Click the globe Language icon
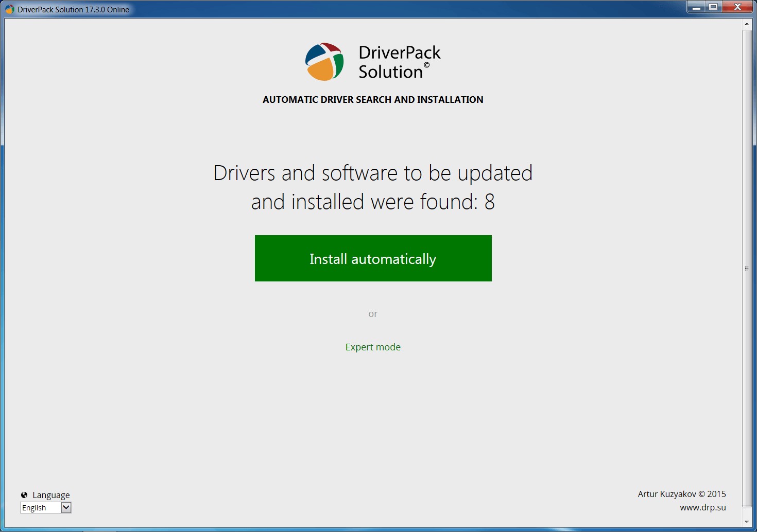 pos(25,494)
